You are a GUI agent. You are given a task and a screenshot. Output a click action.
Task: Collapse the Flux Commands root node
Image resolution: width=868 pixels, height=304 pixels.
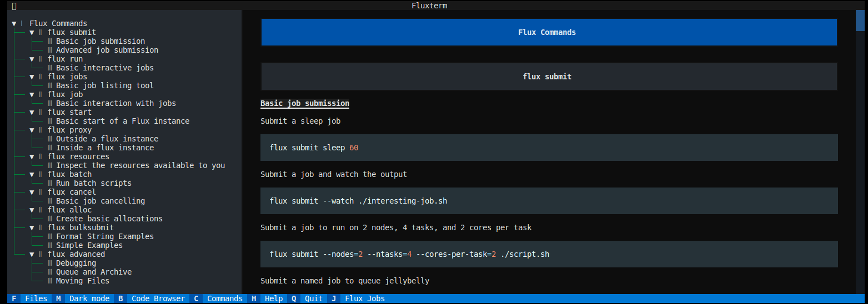[x=14, y=23]
